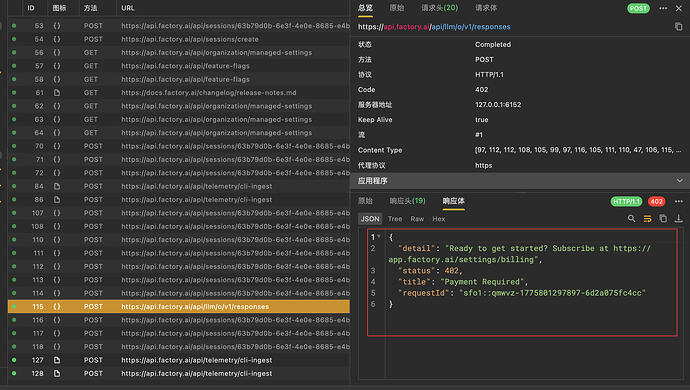Download the response body
690x390 pixels.
tap(679, 218)
